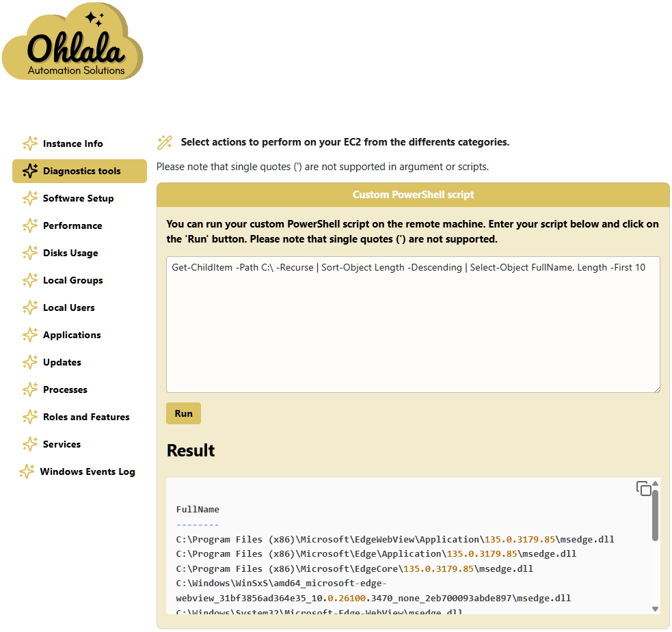Go to Local Users
672x632 pixels.
68,307
